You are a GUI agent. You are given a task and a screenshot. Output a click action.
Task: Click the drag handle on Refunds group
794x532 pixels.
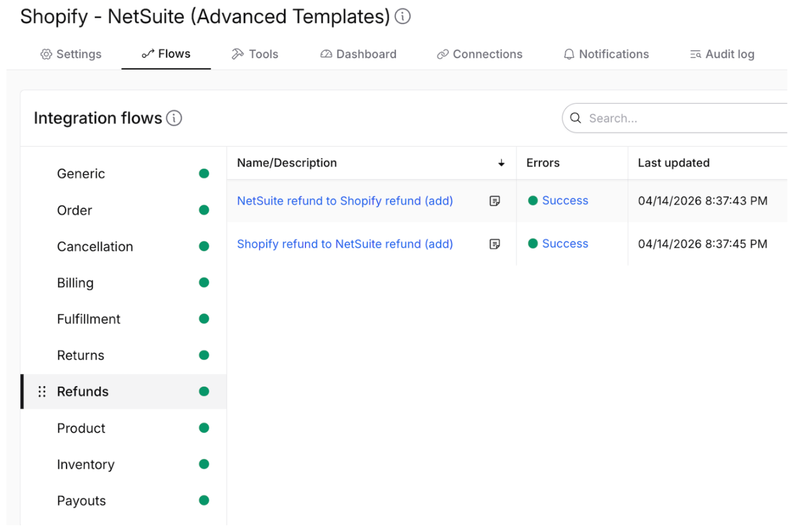tap(42, 392)
